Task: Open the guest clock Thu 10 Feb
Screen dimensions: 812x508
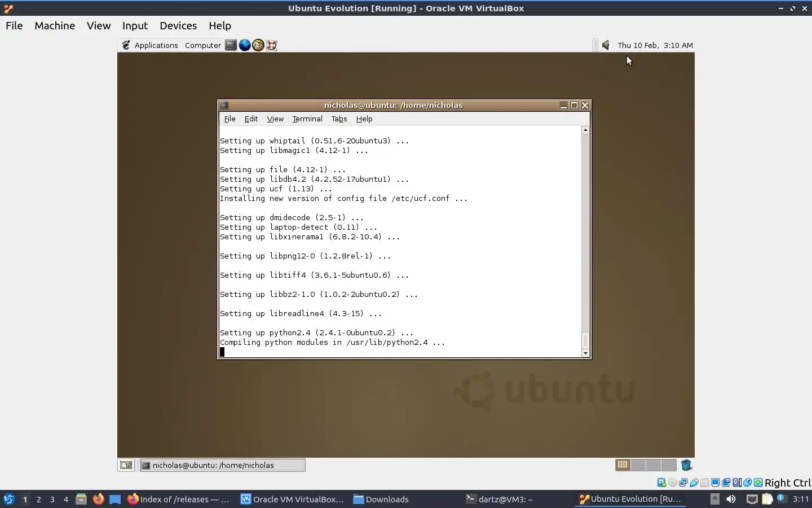Action: [655, 45]
